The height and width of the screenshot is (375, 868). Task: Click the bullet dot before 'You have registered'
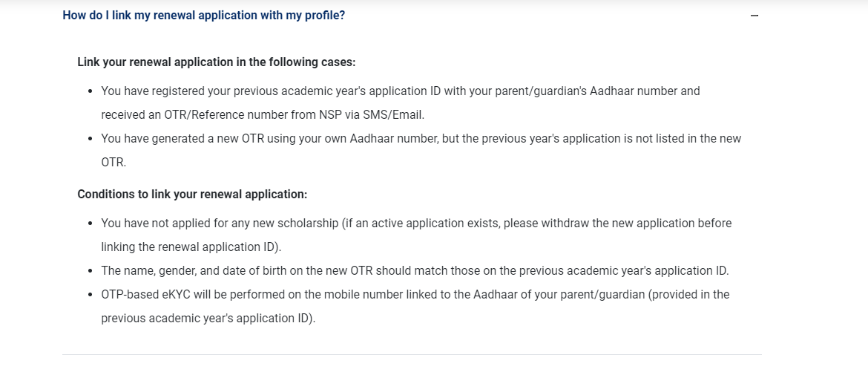tap(90, 91)
